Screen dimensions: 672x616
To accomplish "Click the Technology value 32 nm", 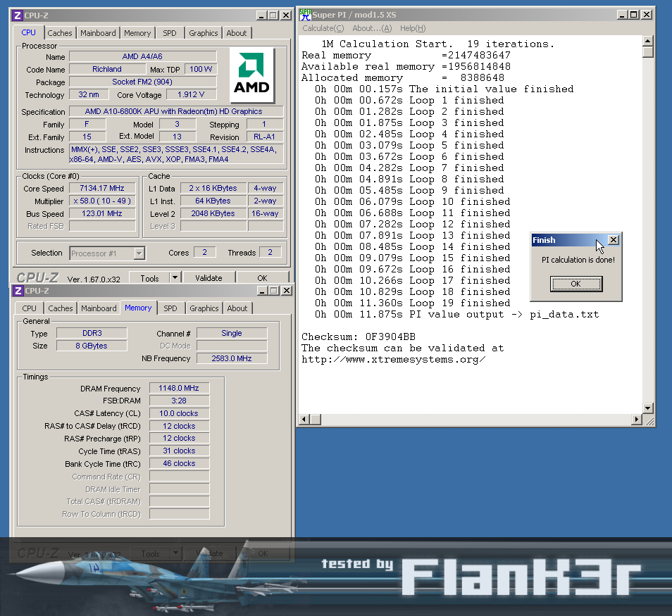I will click(x=88, y=94).
